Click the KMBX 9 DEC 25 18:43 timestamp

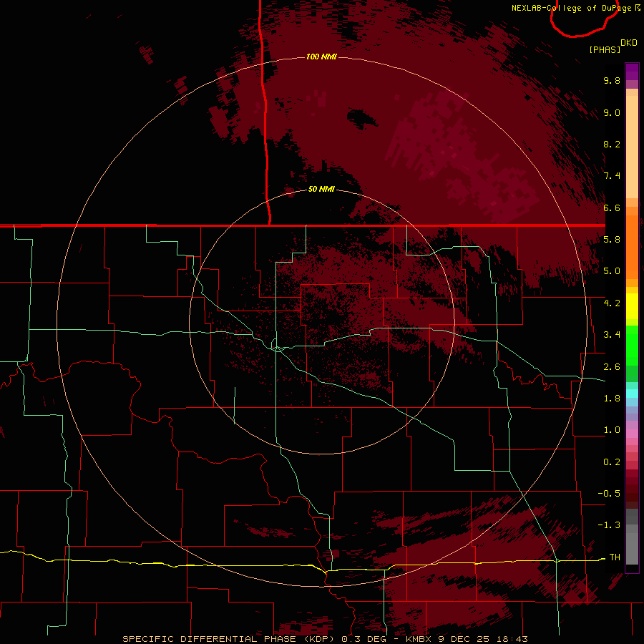click(x=467, y=639)
